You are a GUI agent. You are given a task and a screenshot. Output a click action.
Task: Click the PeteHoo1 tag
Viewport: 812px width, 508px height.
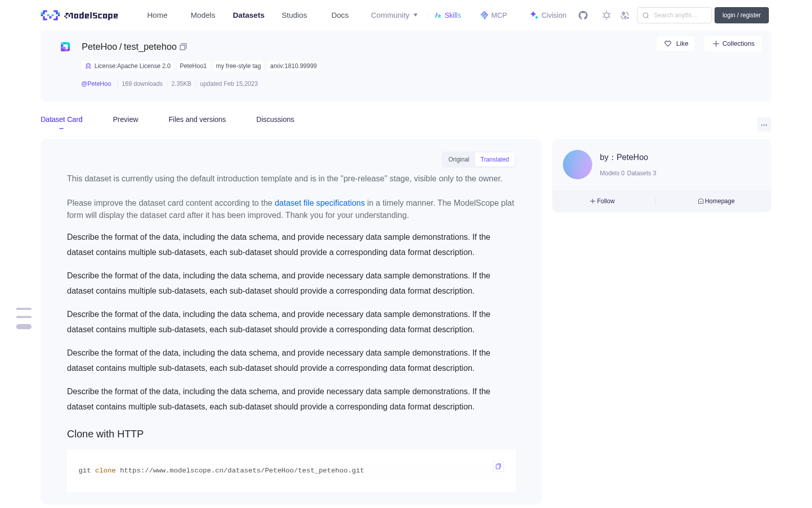coord(193,66)
